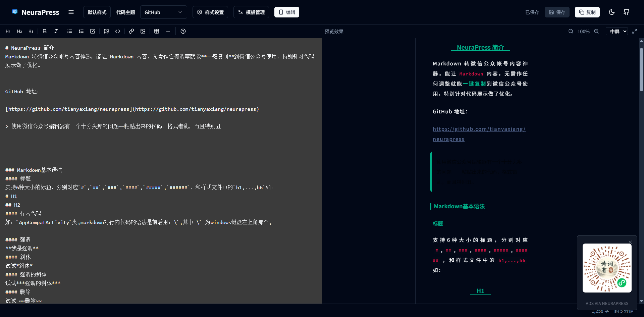The height and width of the screenshot is (317, 644).
Task: Click into the Markdown editor text area
Action: pos(161,171)
